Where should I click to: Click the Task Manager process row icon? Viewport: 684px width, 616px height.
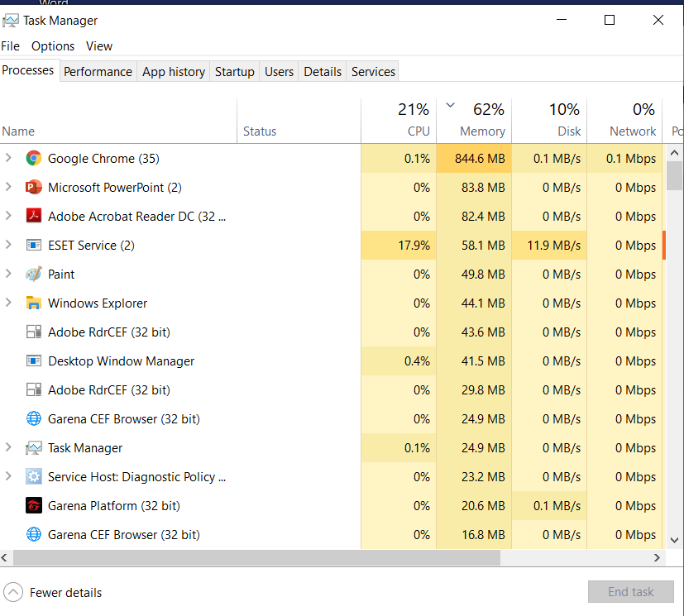tap(34, 447)
